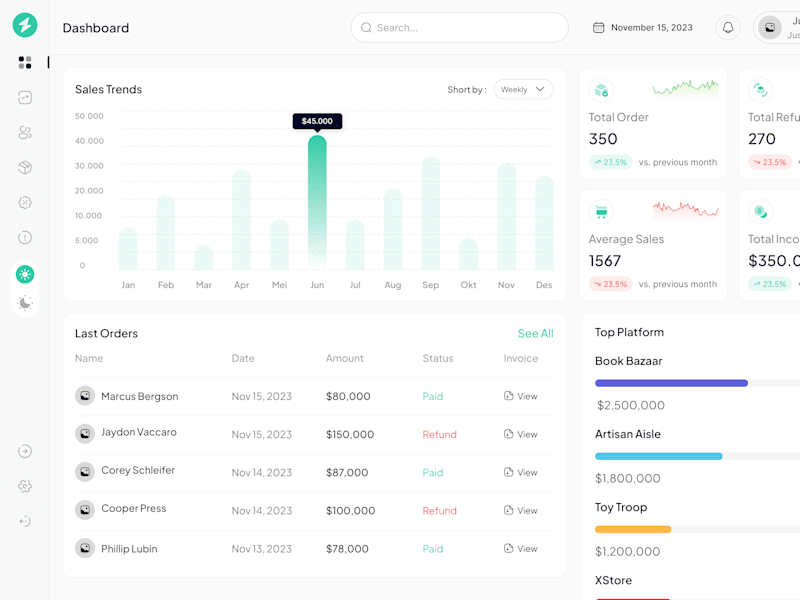800x600 pixels.
Task: Click the Book Bazaar purple progress bar
Action: point(671,383)
